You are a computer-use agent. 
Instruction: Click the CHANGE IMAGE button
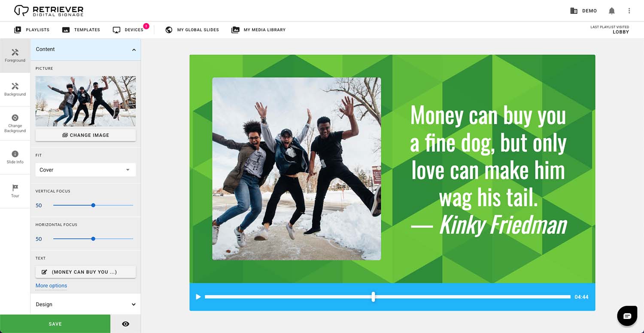click(x=85, y=135)
